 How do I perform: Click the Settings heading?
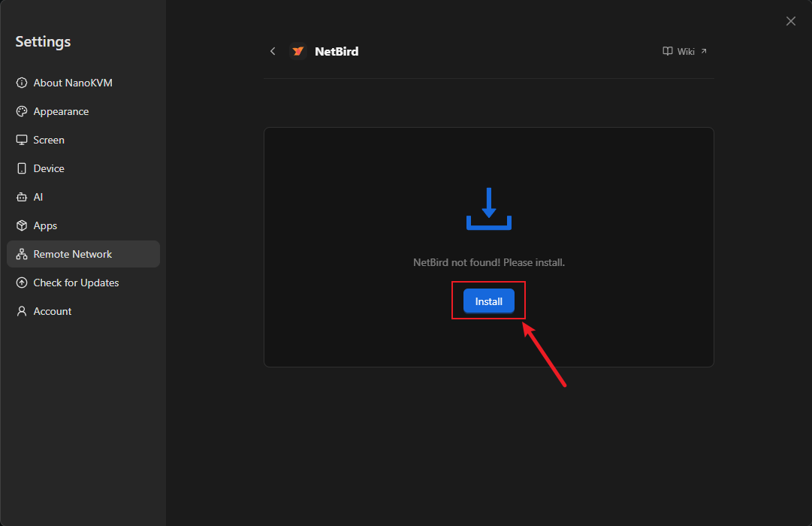tap(43, 42)
